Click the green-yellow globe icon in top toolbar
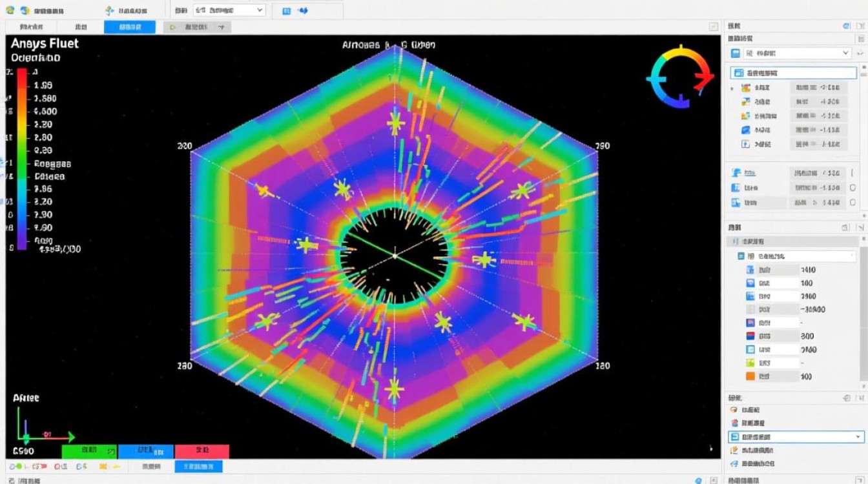Screen dimensions: 868x484 (10, 10)
